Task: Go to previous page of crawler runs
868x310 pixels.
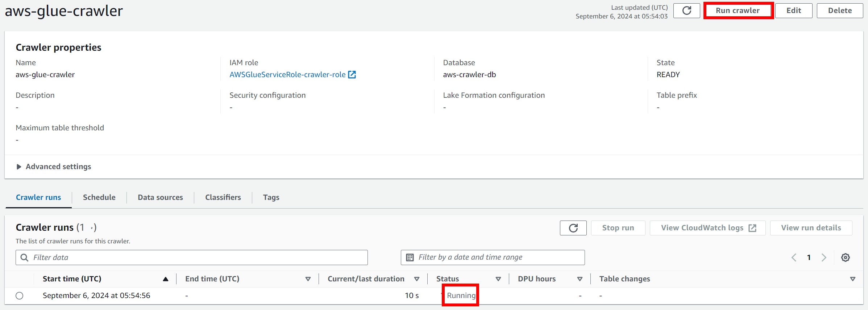Action: click(794, 257)
